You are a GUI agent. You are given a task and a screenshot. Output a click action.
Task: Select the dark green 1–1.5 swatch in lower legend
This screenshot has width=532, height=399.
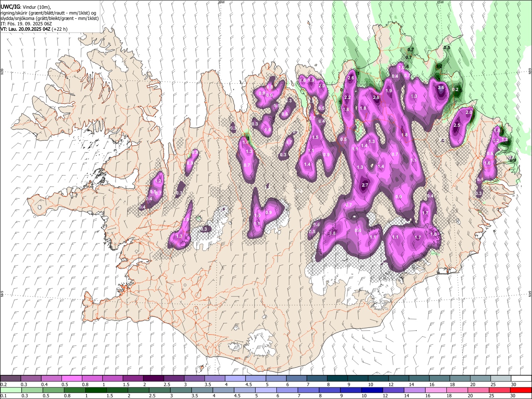(x=96, y=390)
